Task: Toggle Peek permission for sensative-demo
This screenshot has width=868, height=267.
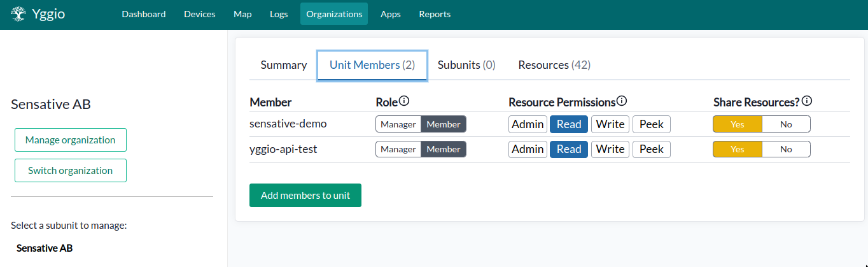Action: tap(652, 124)
